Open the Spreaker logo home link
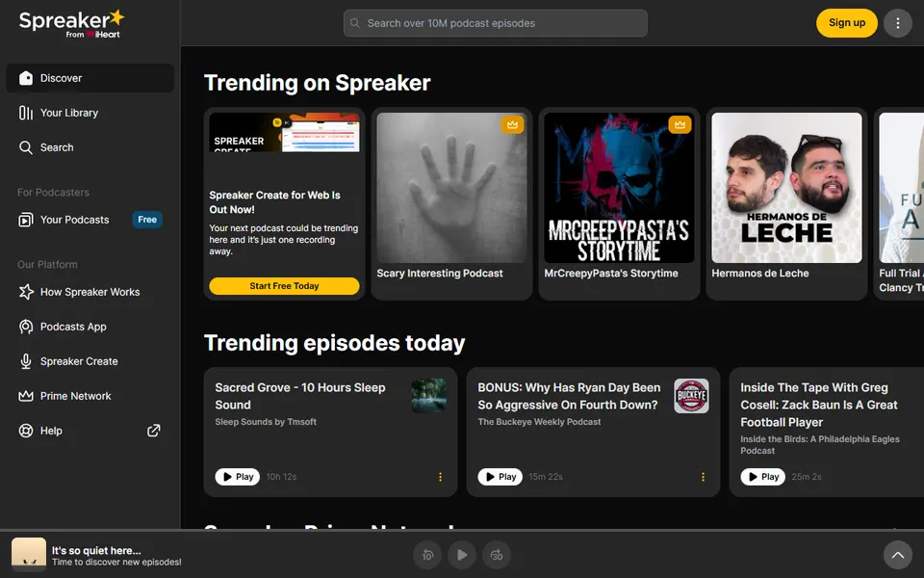924x578 pixels. point(71,23)
